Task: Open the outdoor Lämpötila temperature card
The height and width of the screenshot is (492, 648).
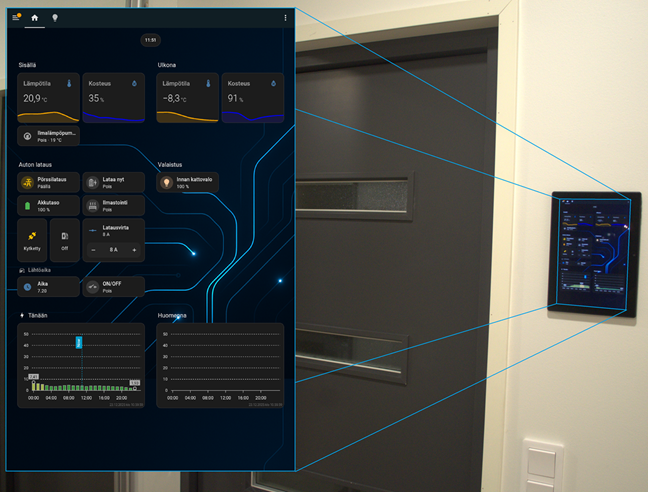Action: tap(187, 97)
